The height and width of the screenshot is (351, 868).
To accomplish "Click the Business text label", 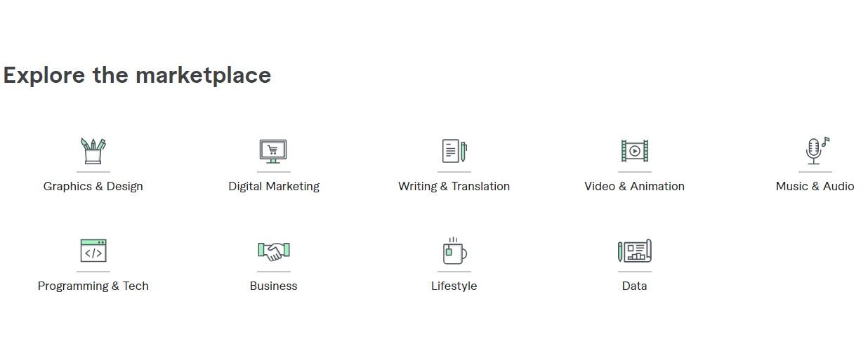I will (x=273, y=286).
